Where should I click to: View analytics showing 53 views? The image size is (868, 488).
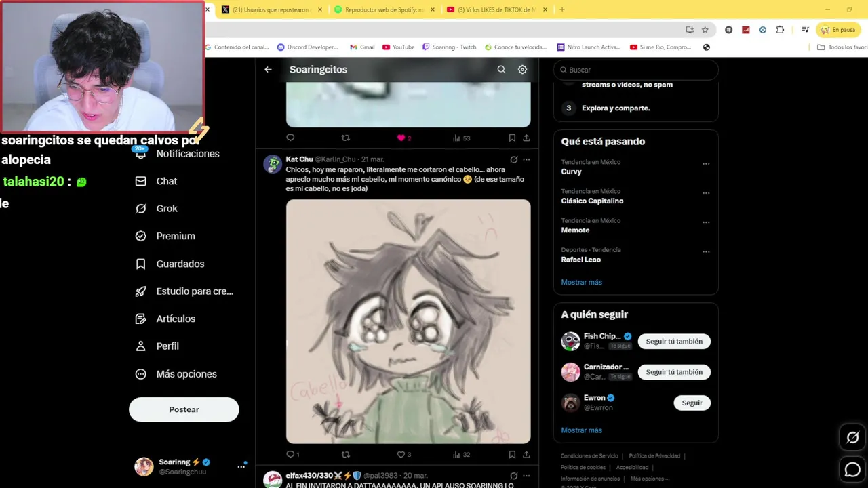pyautogui.click(x=461, y=138)
